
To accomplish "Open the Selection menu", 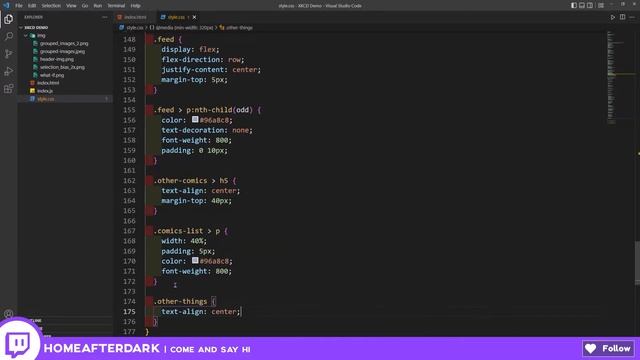I will click(51, 6).
